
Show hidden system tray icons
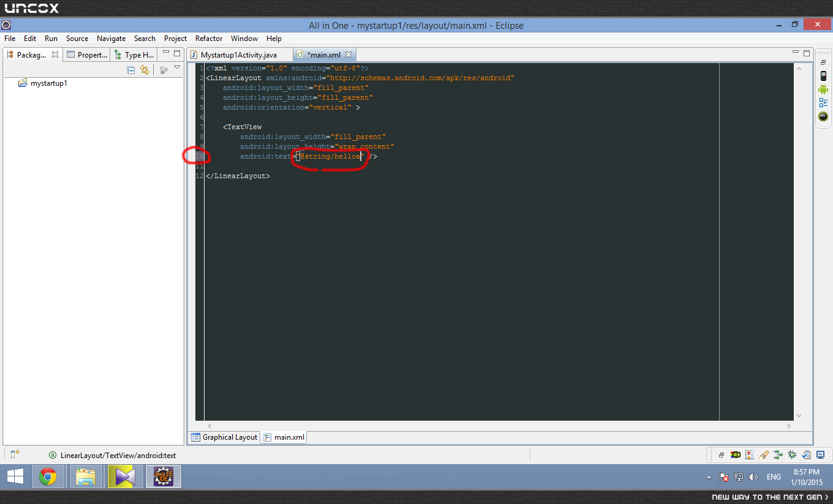(x=709, y=477)
